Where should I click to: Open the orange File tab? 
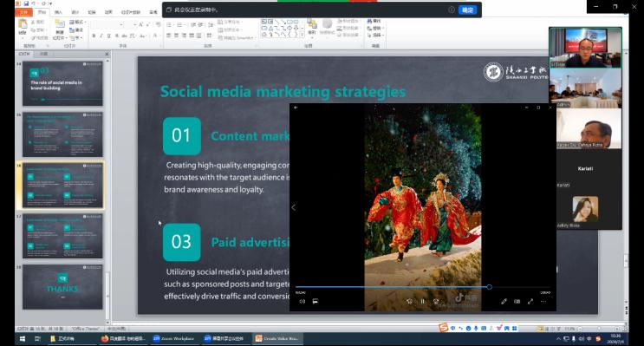23,12
